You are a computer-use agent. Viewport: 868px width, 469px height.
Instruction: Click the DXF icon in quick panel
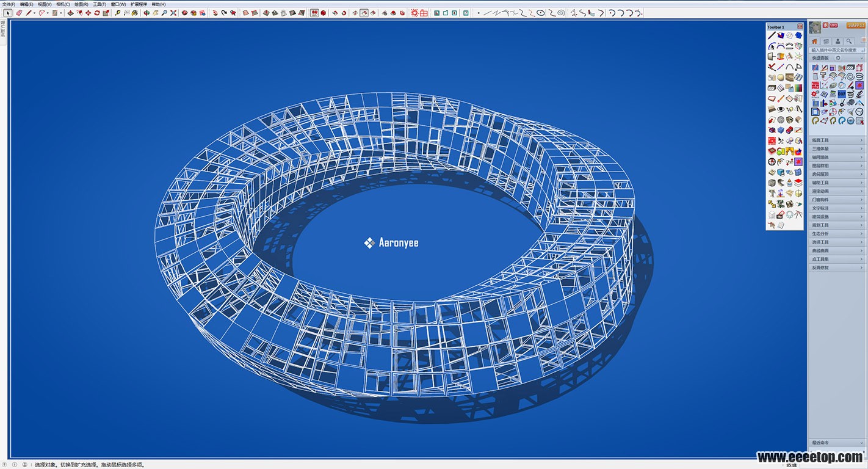pos(842,94)
